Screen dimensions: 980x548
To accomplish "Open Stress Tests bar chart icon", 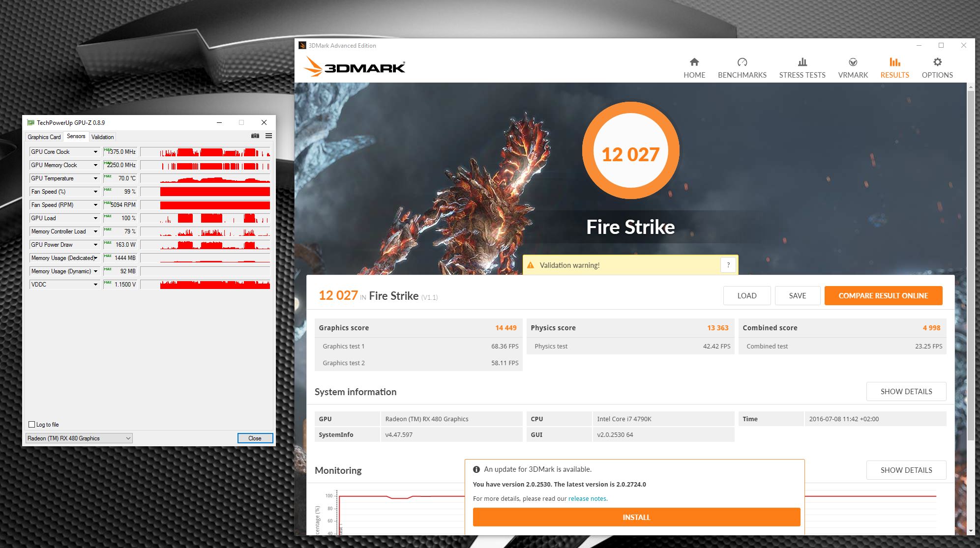I will [802, 62].
